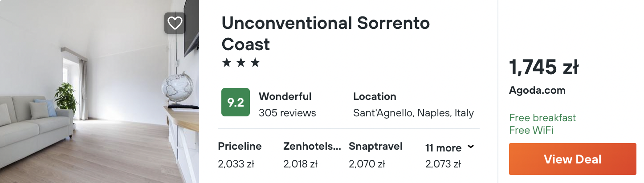Save hotel with the heart icon
The width and height of the screenshot is (644, 183).
(x=175, y=23)
